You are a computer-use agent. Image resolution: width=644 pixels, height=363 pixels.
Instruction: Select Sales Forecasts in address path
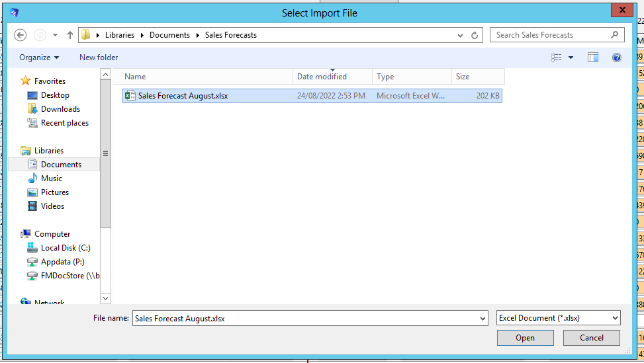coord(231,35)
